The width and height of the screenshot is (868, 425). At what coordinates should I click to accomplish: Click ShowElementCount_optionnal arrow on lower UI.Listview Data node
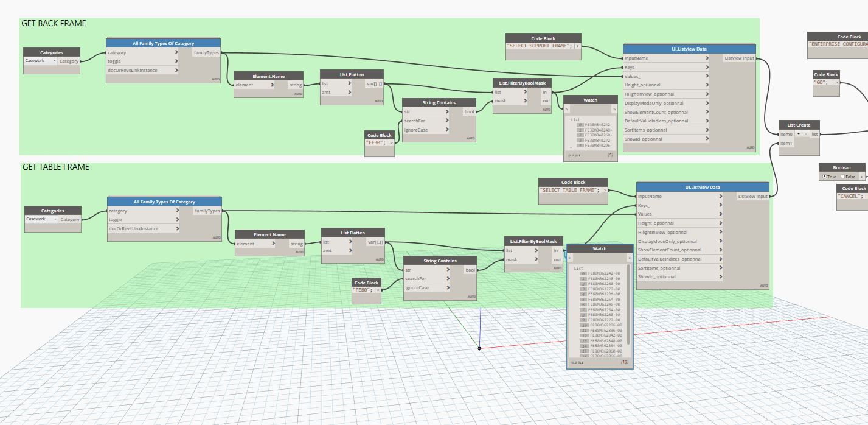(721, 250)
